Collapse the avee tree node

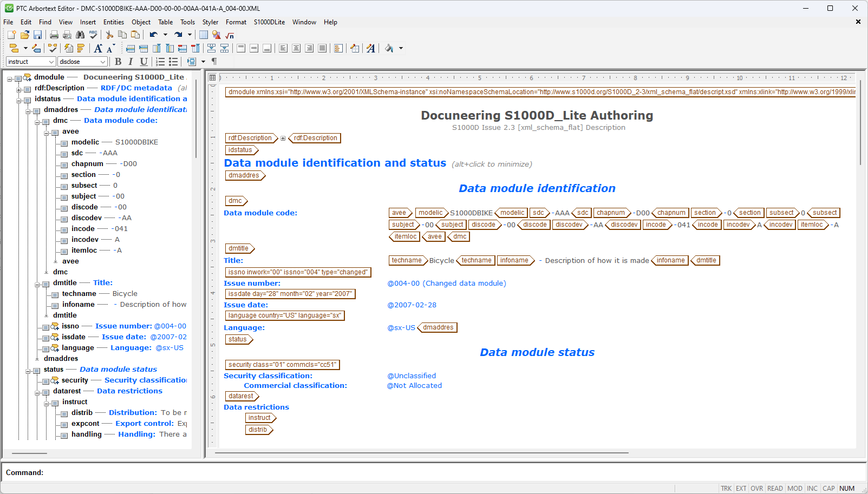coord(47,133)
